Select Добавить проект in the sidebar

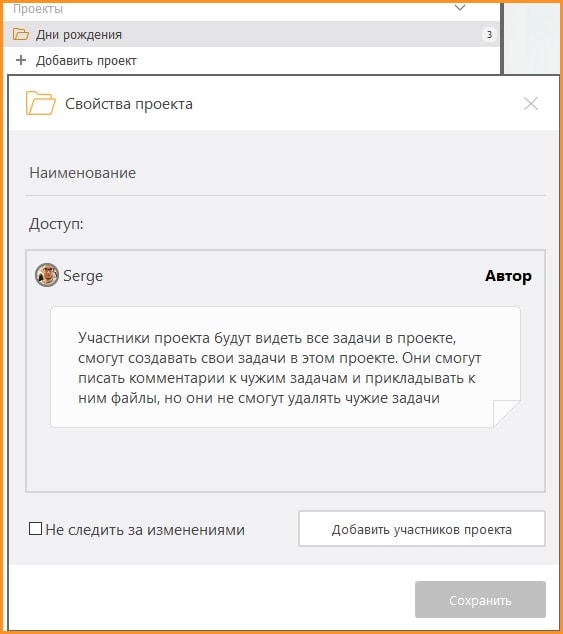tap(86, 61)
